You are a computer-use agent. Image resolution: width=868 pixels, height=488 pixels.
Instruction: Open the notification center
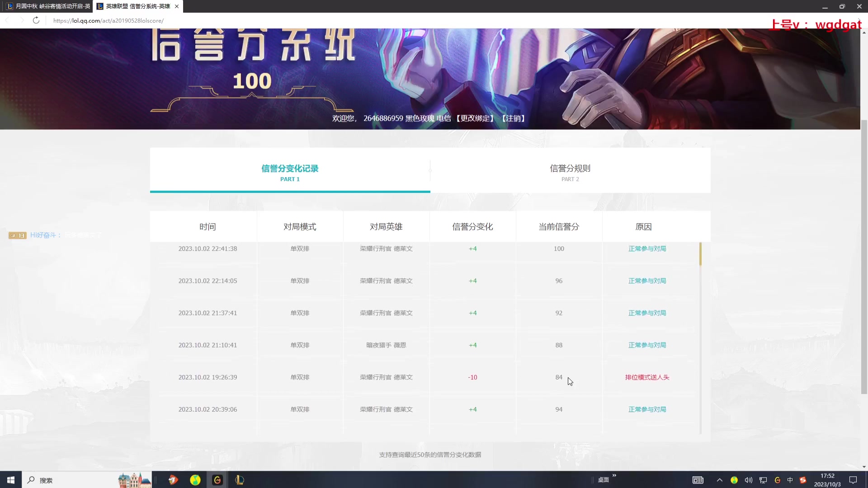(x=854, y=480)
